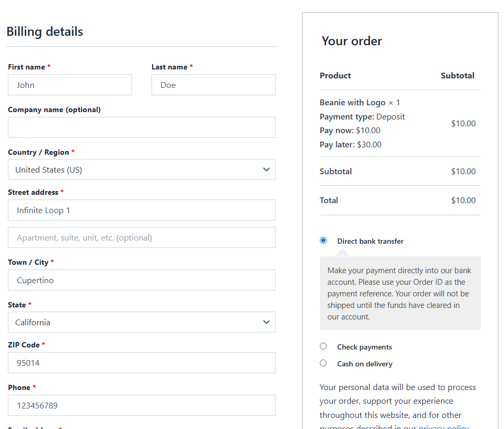Open the State dropdown
Viewport: 504px width, 429px height.
(142, 322)
